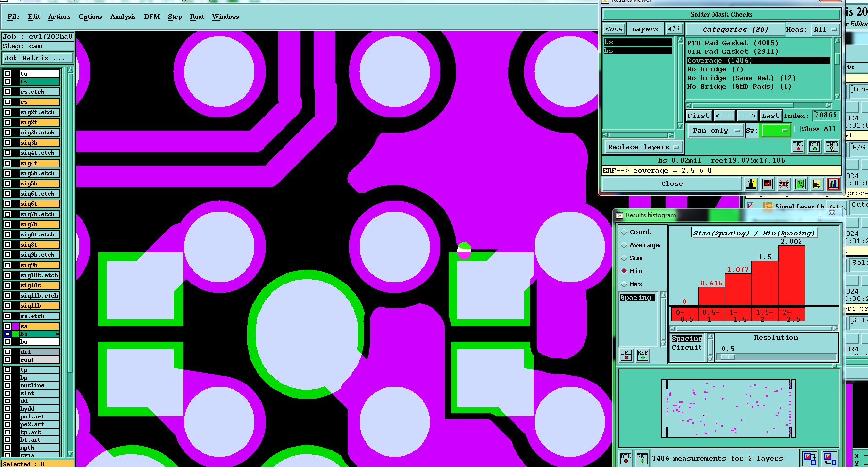Open the yellow notes report icon
This screenshot has height=467, width=868.
point(817,184)
